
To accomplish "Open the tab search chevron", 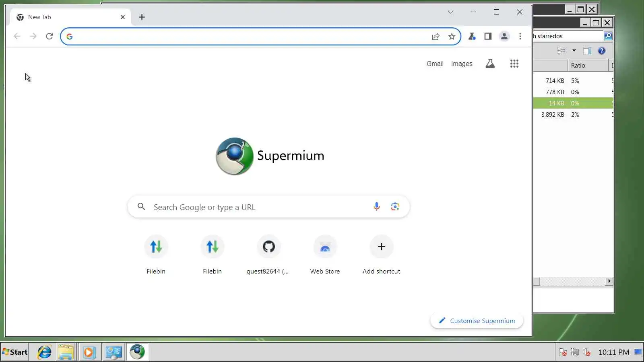I will tap(450, 12).
